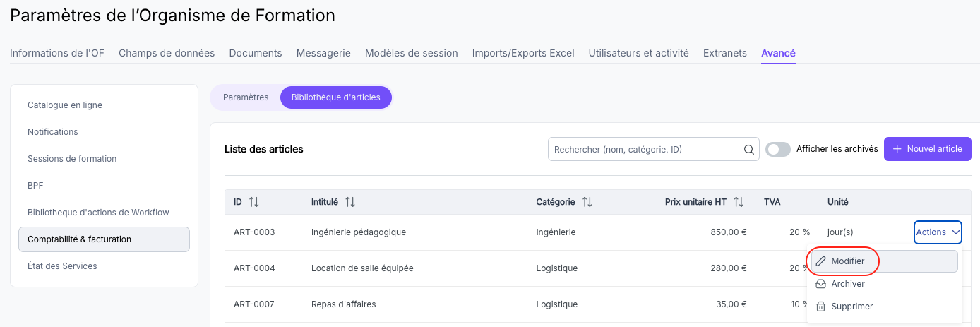Screen dimensions: 980x327
Task: Click the 35,00 € price cell
Action: (731, 304)
